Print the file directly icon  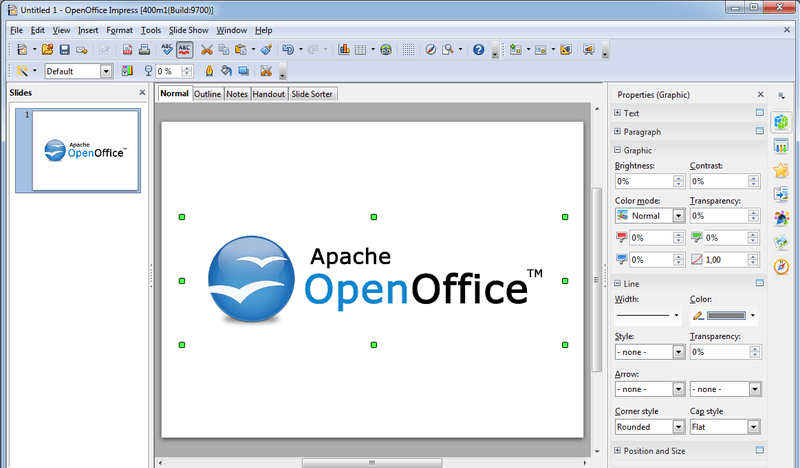click(x=144, y=50)
